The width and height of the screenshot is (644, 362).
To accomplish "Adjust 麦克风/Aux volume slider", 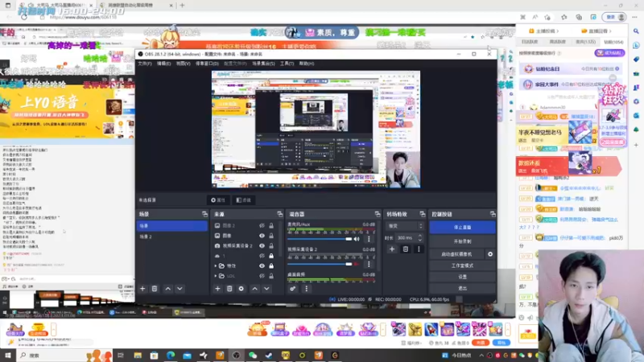I will click(x=320, y=239).
